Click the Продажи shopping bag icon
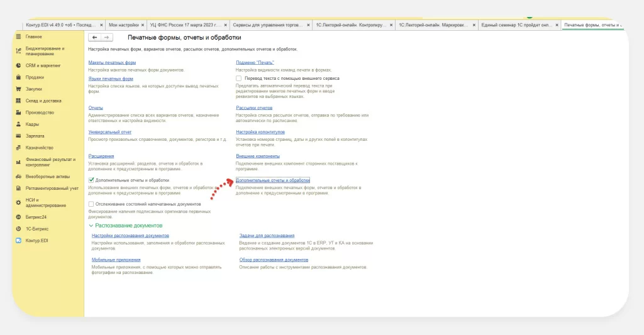 pyautogui.click(x=19, y=77)
